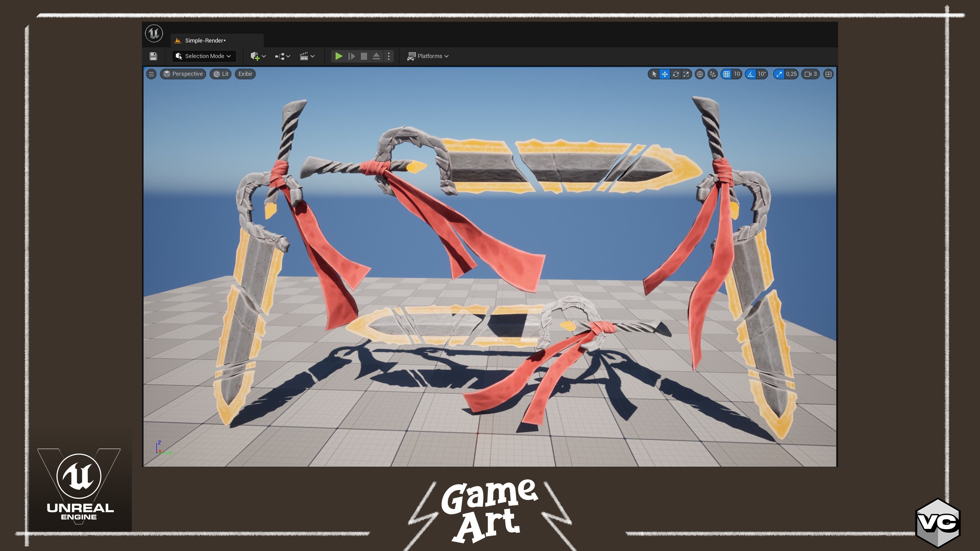This screenshot has width=980, height=551.
Task: Click the Stop simulation button
Action: (364, 56)
